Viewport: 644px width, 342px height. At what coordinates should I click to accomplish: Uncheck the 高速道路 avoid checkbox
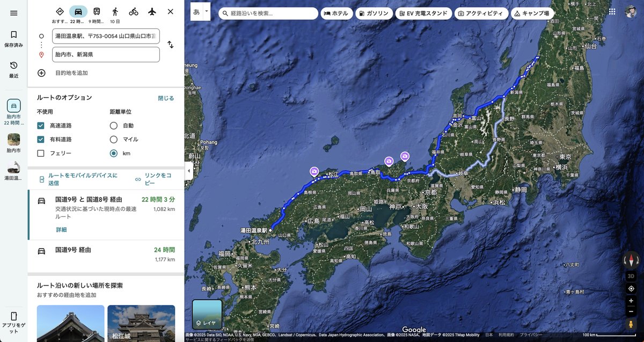pos(41,125)
